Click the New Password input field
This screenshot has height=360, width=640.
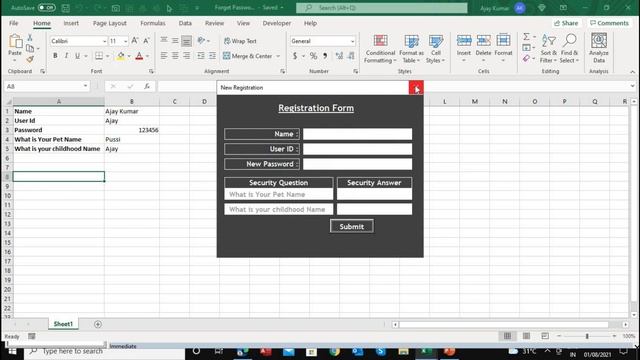pyautogui.click(x=357, y=164)
